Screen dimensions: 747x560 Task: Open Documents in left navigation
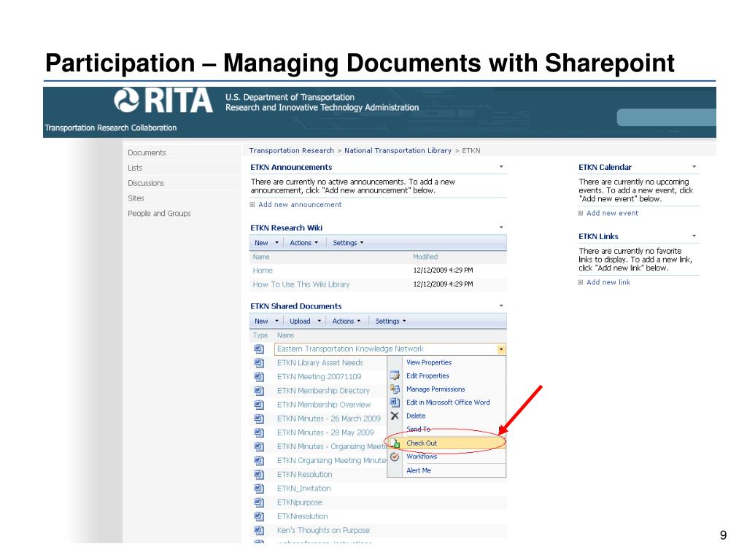[147, 153]
